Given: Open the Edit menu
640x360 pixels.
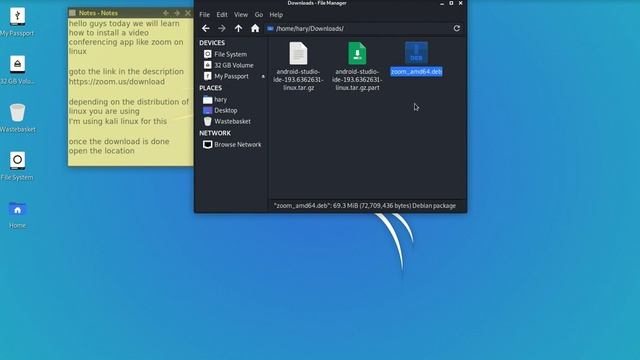Looking at the screenshot, I should pyautogui.click(x=222, y=15).
